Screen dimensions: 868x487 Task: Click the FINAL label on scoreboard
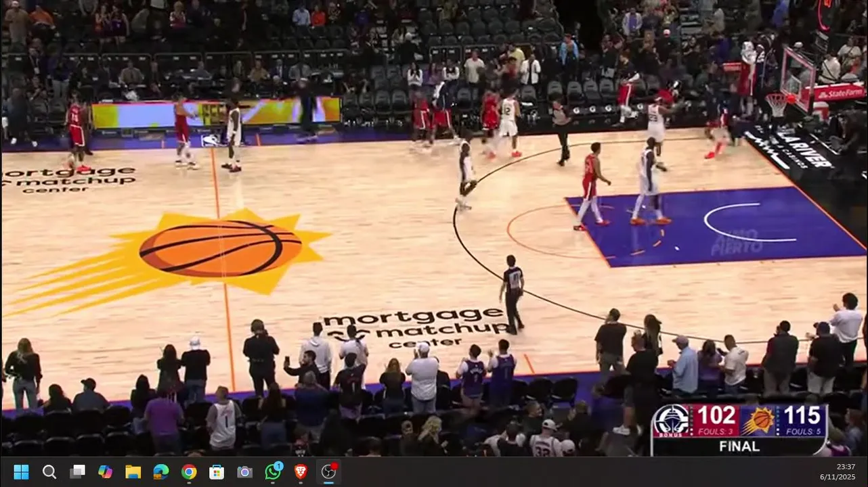tap(739, 446)
